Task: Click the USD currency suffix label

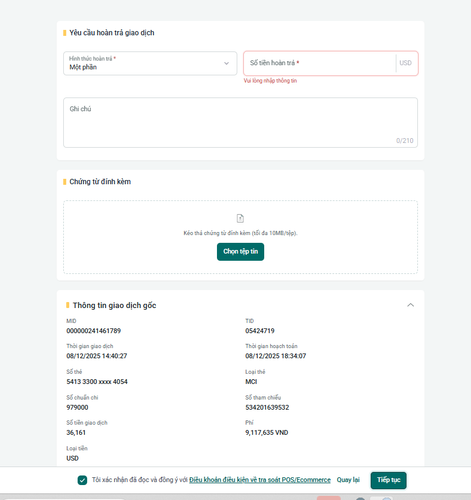Action: (405, 63)
